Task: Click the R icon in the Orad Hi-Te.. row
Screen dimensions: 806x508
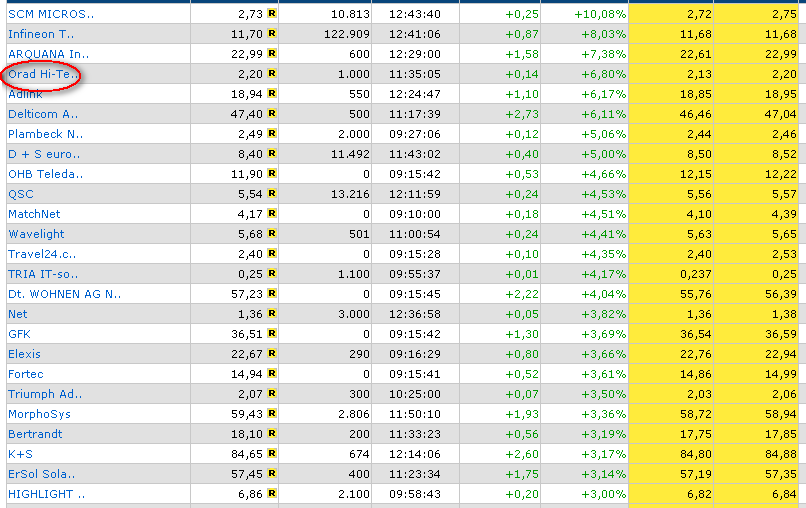Action: tap(272, 74)
